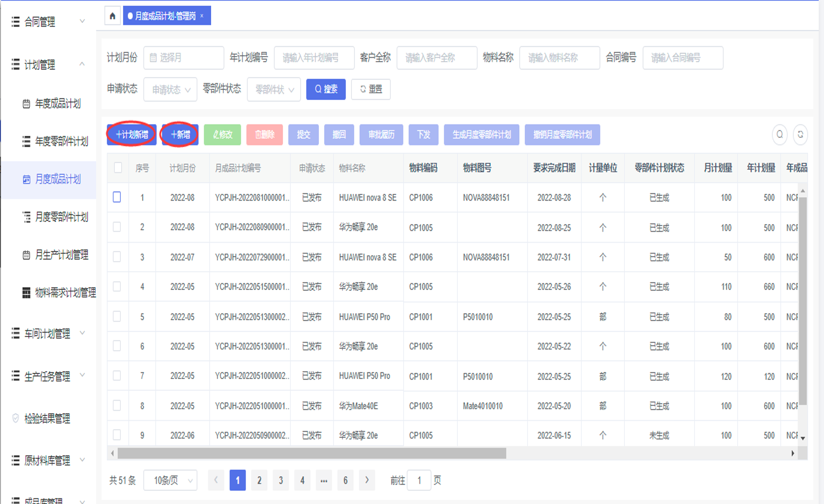This screenshot has width=824, height=504.
Task: Click the red 删除 button
Action: point(265,134)
